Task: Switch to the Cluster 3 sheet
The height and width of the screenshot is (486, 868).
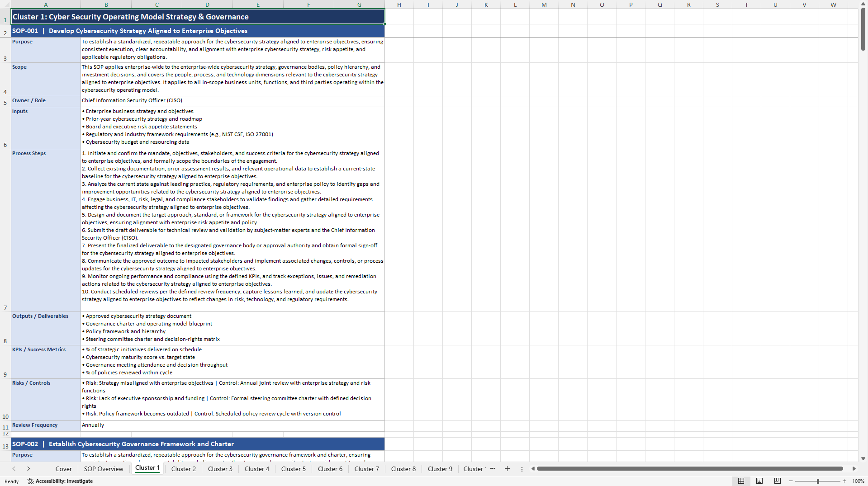Action: tap(220, 469)
